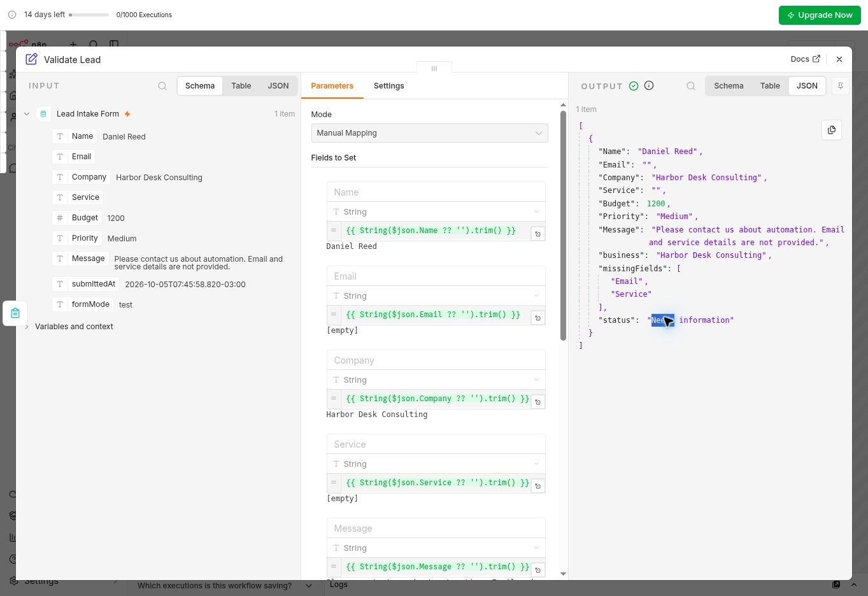Open the Docs link
Image resolution: width=868 pixels, height=596 pixels.
click(x=805, y=59)
